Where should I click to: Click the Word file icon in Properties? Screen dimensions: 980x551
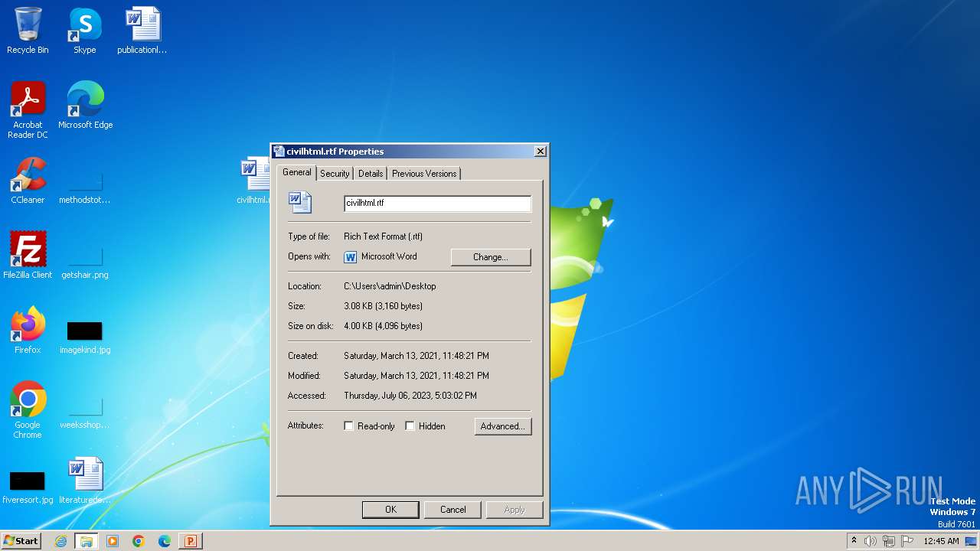point(300,202)
